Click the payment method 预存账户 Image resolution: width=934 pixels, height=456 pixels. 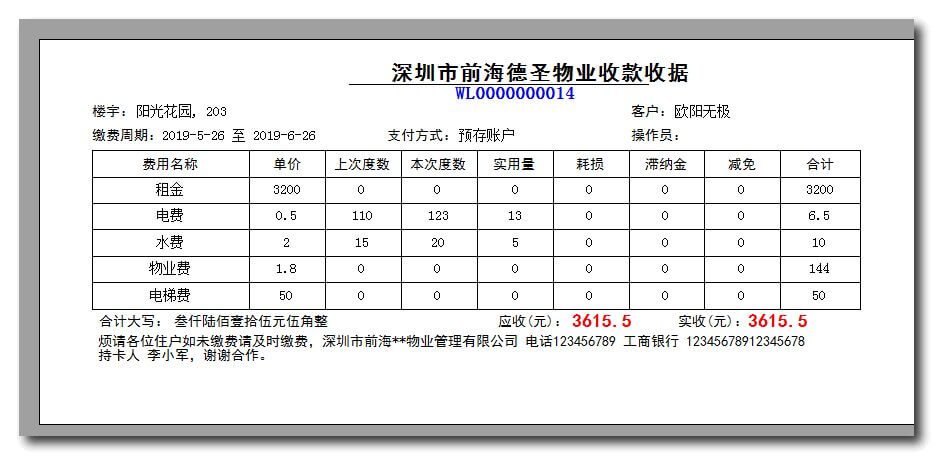487,136
